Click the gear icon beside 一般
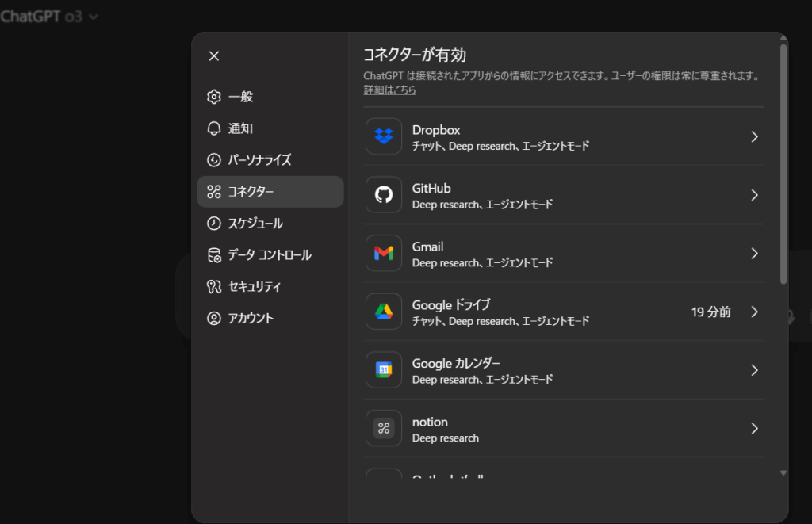Viewport: 812px width, 524px height. pos(214,97)
